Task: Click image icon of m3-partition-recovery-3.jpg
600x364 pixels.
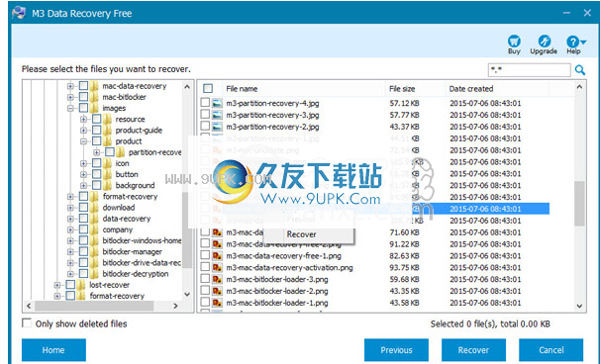Action: tap(218, 115)
